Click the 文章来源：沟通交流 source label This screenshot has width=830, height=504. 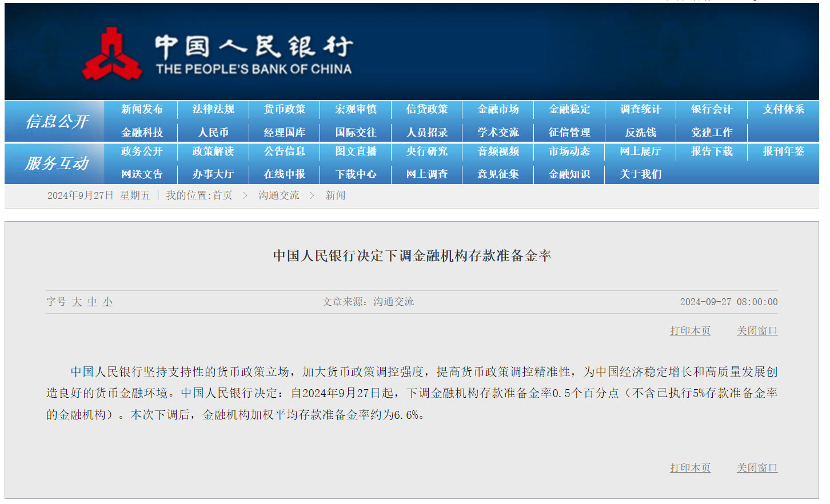tap(368, 302)
